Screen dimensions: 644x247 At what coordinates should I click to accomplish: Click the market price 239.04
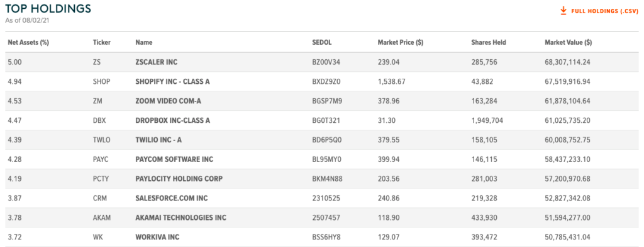(389, 62)
